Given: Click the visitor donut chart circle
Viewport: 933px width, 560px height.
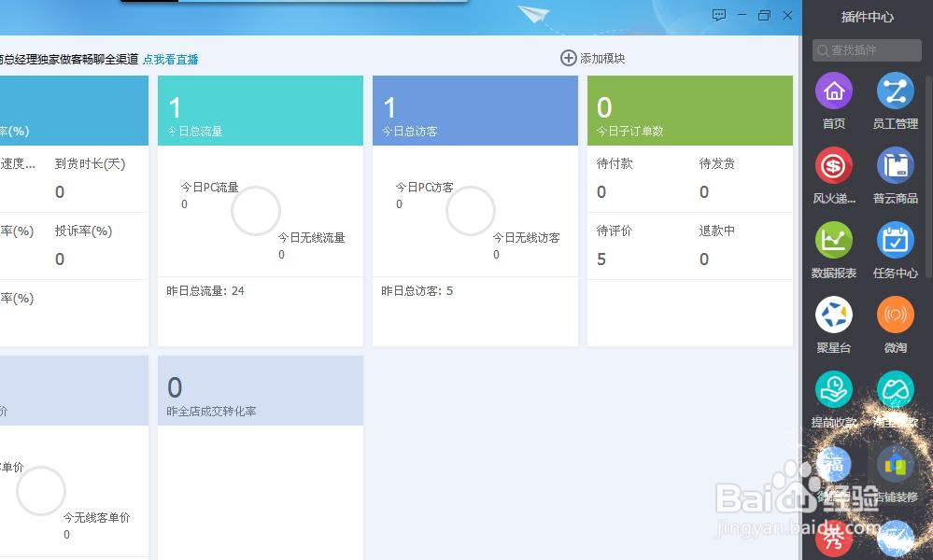Looking at the screenshot, I should [x=471, y=211].
